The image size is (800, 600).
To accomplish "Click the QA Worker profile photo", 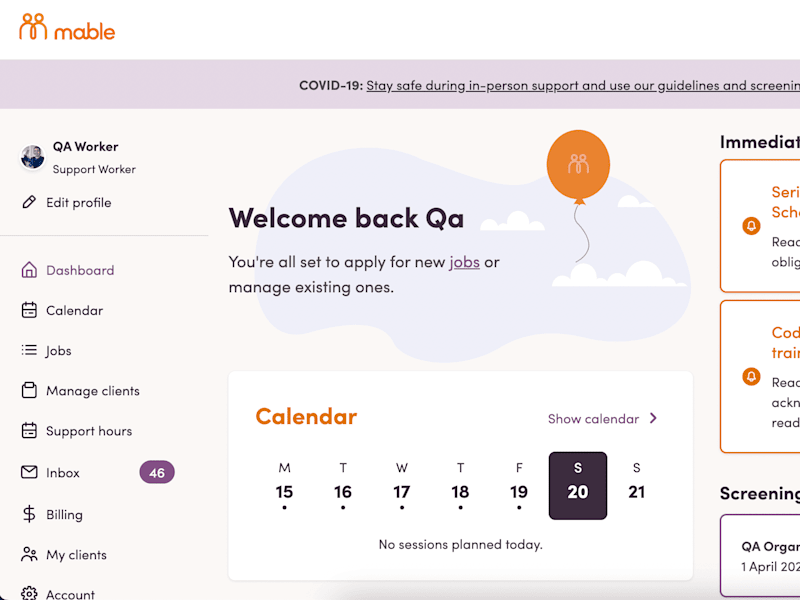I will click(33, 157).
